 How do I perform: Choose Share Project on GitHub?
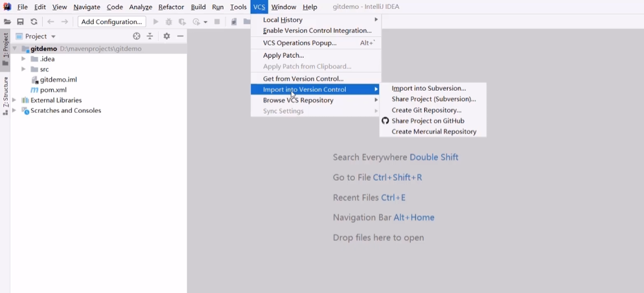[433, 121]
